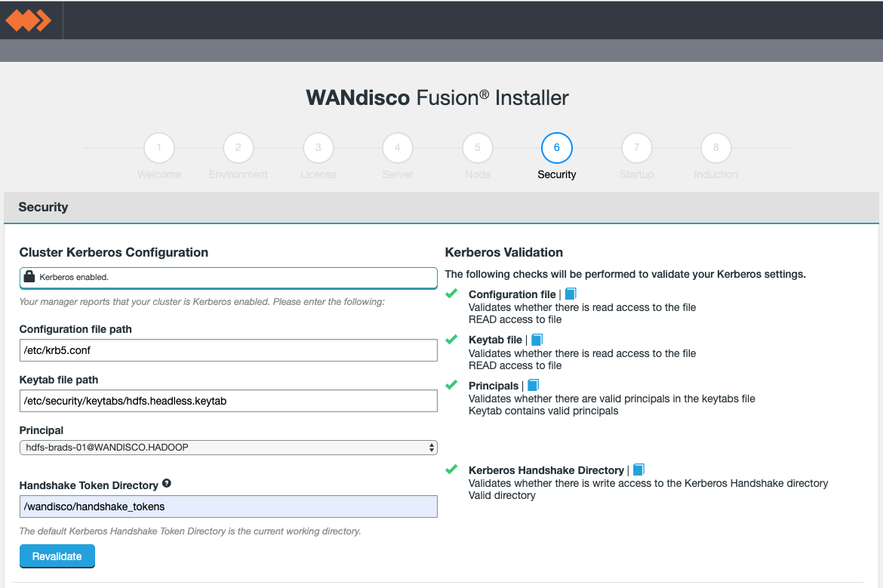883x588 pixels.
Task: Click the Kerberos enabled lock icon
Action: click(29, 276)
